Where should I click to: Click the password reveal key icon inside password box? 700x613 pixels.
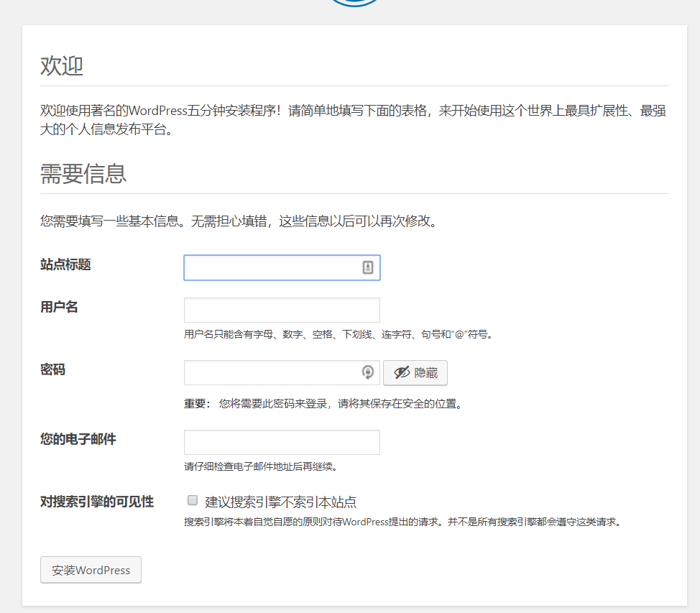(368, 372)
